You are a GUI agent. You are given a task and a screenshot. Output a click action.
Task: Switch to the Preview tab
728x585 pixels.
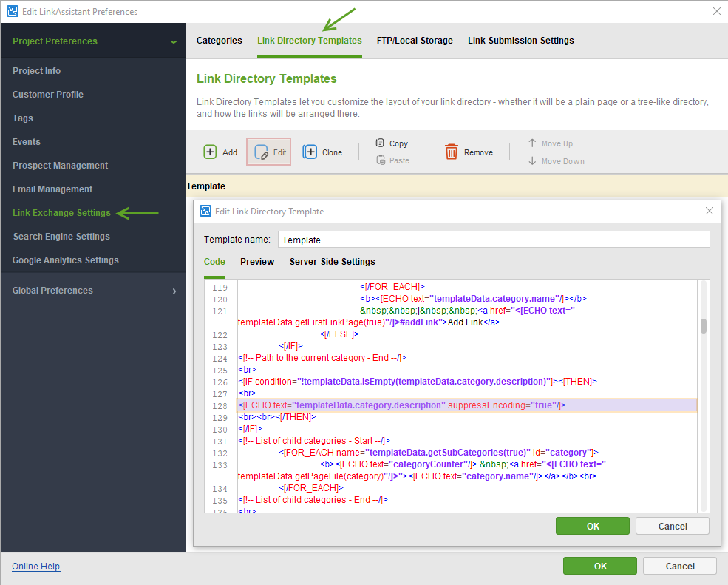(257, 262)
